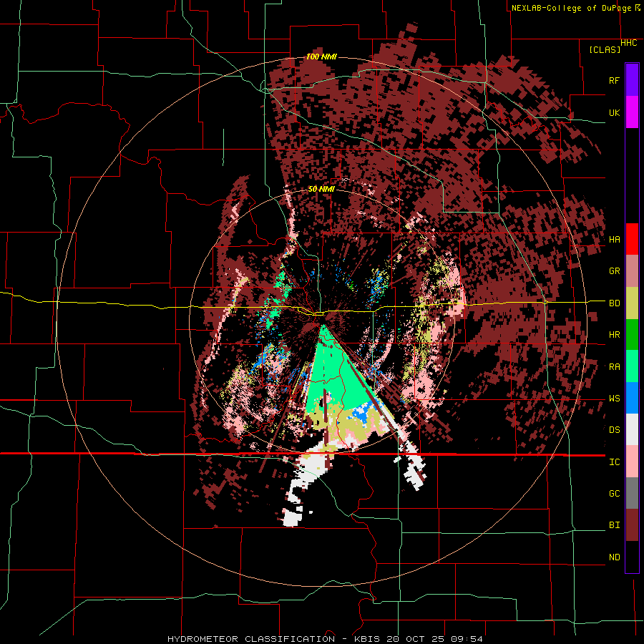Click the GR legend label
Screen dimensions: 644x644
615,271
